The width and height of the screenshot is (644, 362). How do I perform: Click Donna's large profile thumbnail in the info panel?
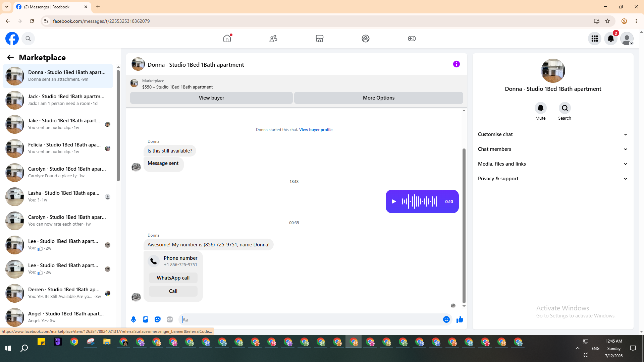pos(553,71)
